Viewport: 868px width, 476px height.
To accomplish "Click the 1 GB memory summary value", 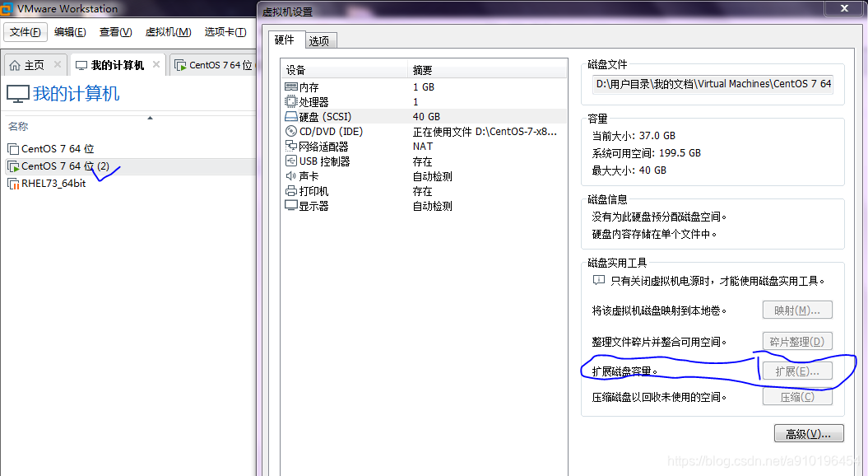I will pos(424,87).
